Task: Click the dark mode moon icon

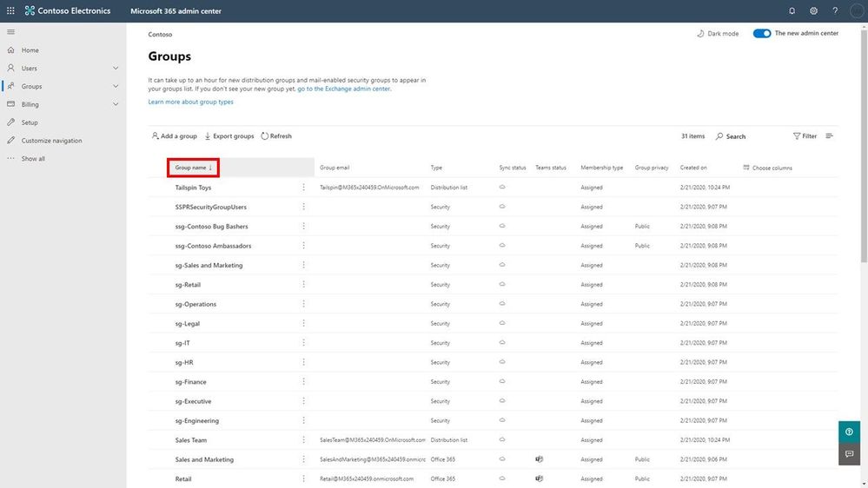Action: (x=700, y=33)
